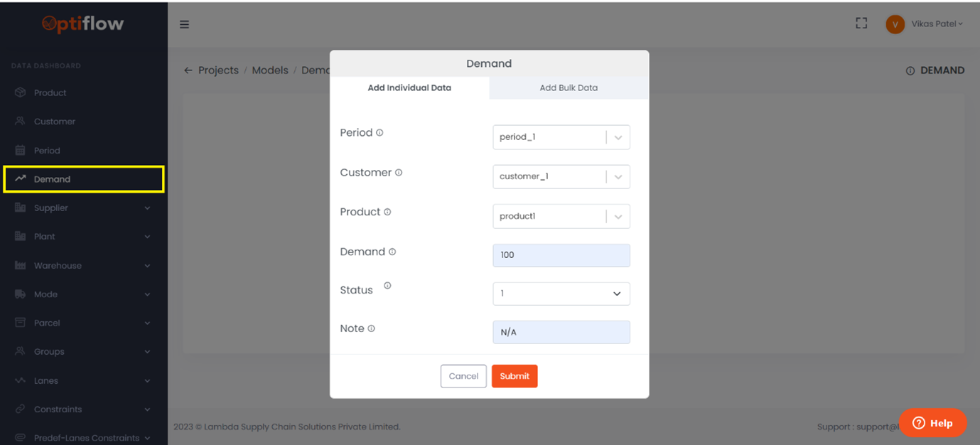
Task: Select the Add Individual Data tab
Action: [x=409, y=88]
